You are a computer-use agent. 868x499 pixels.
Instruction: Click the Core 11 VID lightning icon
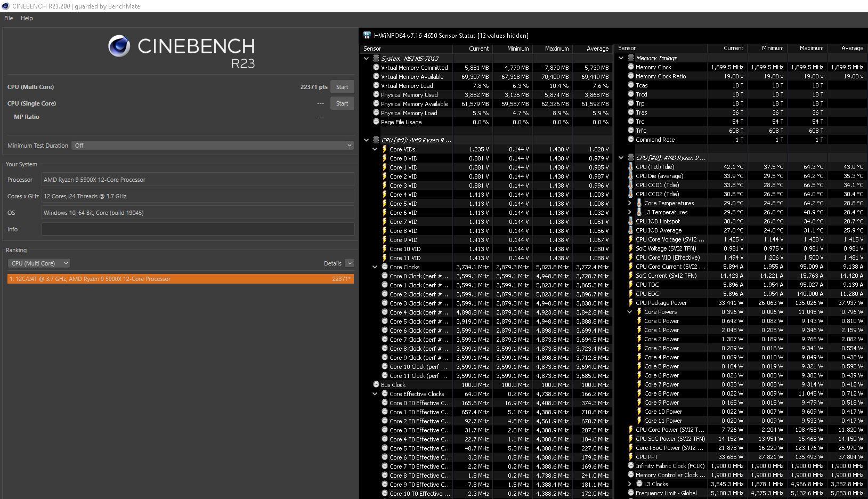coord(385,258)
